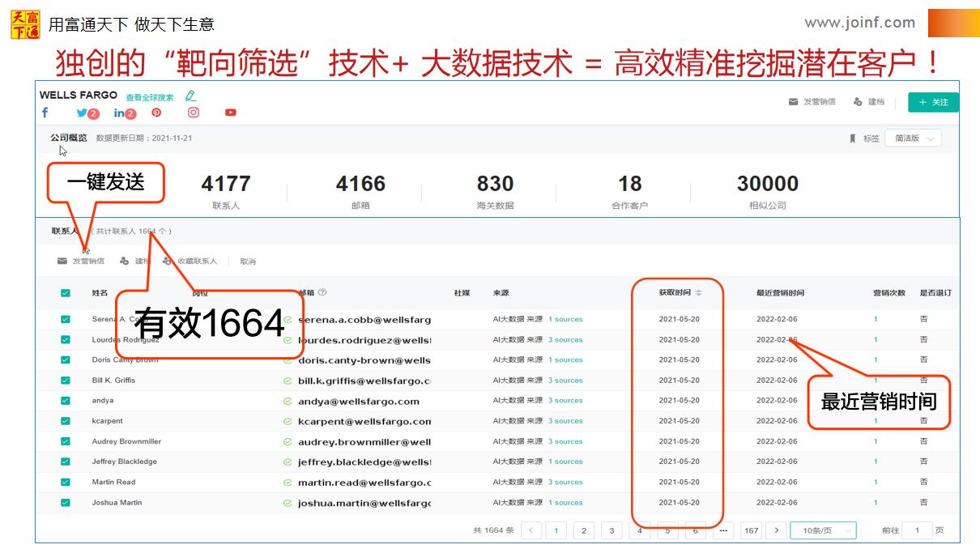Go to next page arrow in pagination

pos(776,530)
